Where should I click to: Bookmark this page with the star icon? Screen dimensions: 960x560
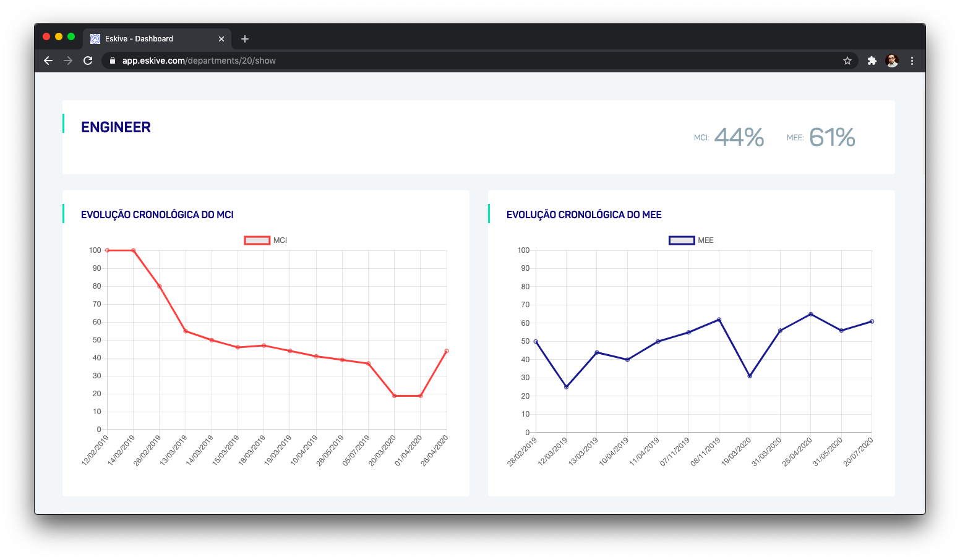[x=847, y=61]
